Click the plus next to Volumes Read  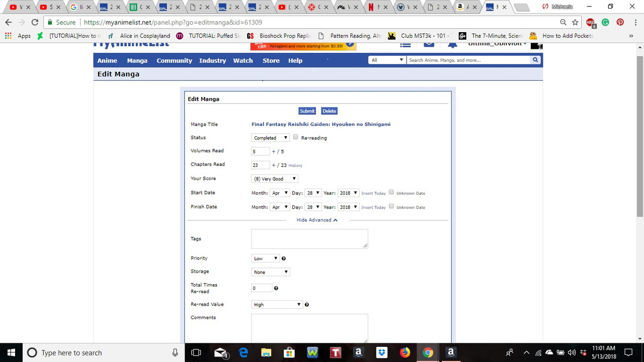[x=274, y=151]
